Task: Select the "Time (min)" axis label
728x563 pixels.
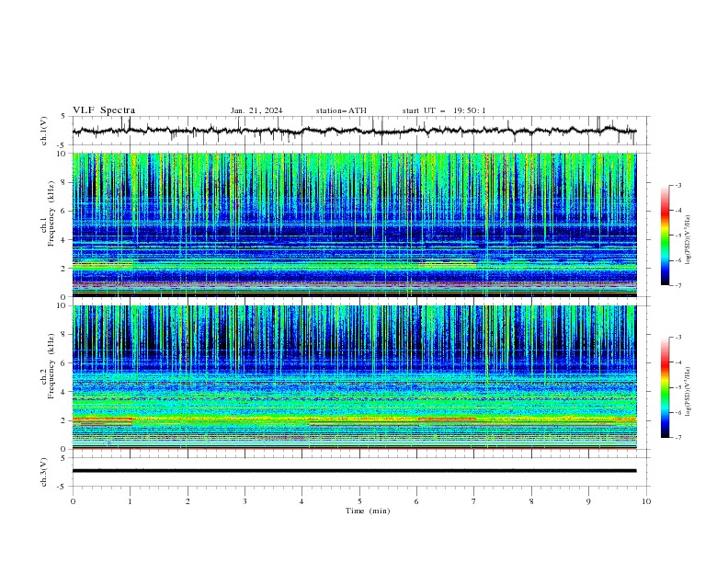Action: 368,511
